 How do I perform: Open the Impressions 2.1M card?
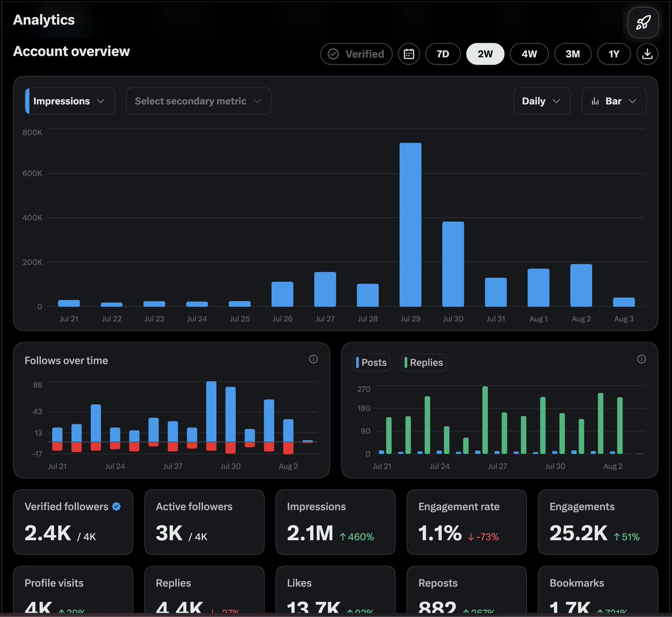click(335, 522)
